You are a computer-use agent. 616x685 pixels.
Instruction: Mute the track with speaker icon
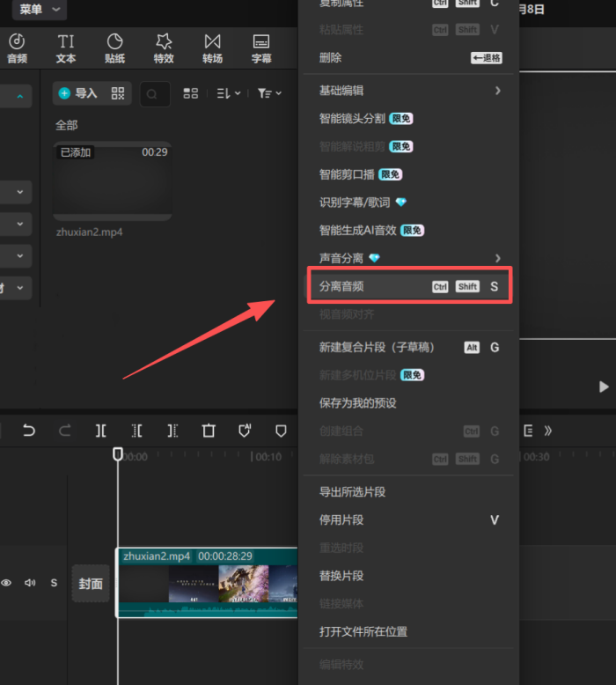tap(30, 583)
